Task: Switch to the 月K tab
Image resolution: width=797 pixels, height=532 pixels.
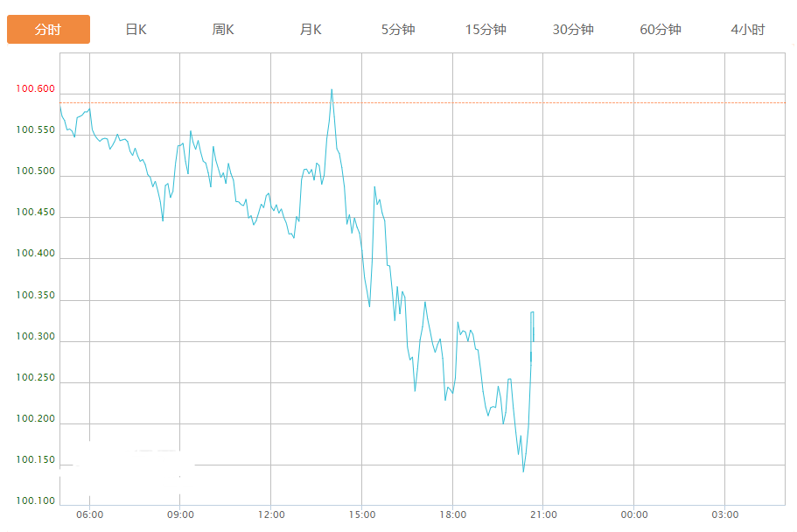Action: (311, 30)
